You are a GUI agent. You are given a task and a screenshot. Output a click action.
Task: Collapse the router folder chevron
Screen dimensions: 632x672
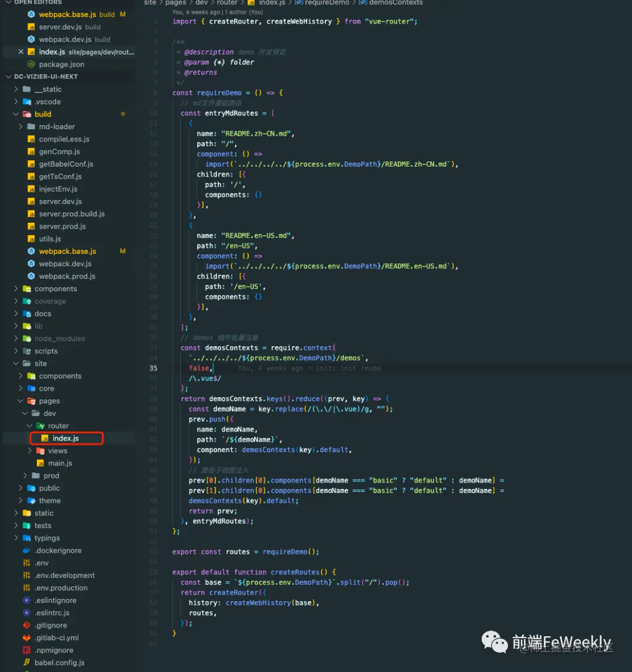(30, 426)
